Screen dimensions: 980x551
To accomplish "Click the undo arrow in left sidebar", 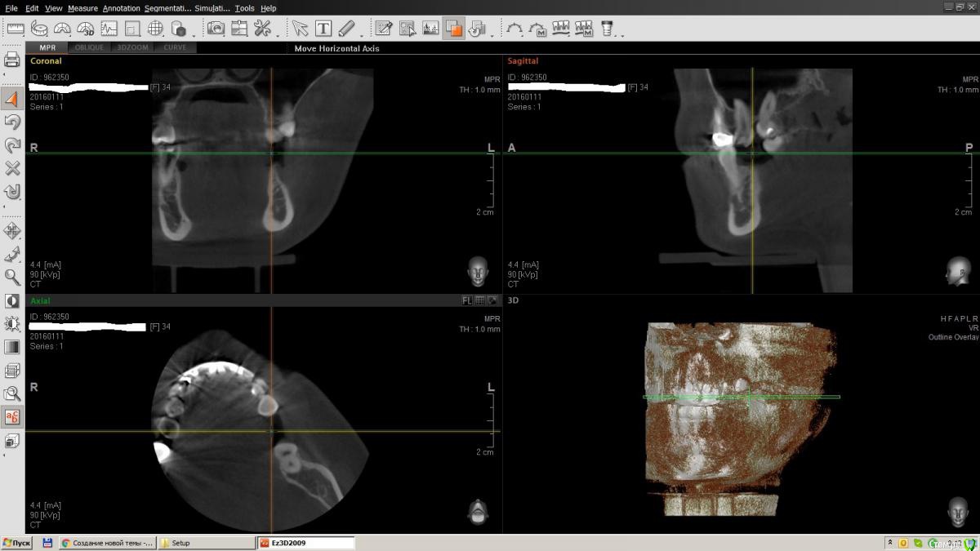I will (12, 122).
